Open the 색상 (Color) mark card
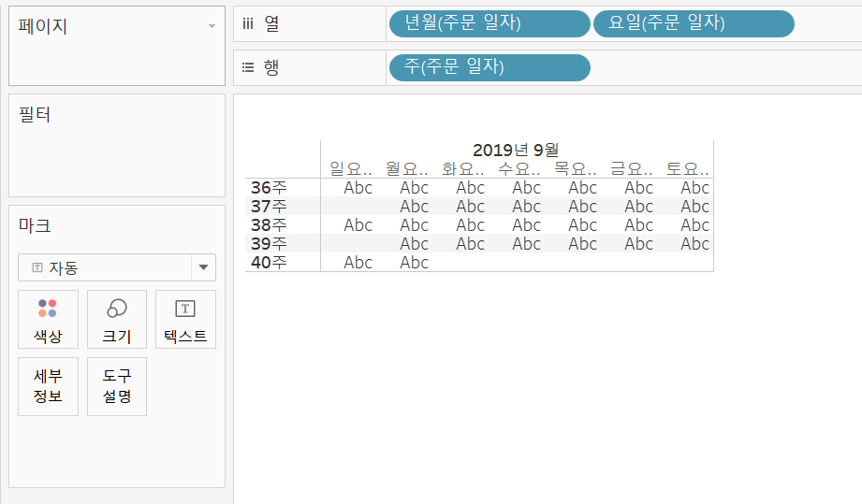862x504 pixels. coord(48,319)
